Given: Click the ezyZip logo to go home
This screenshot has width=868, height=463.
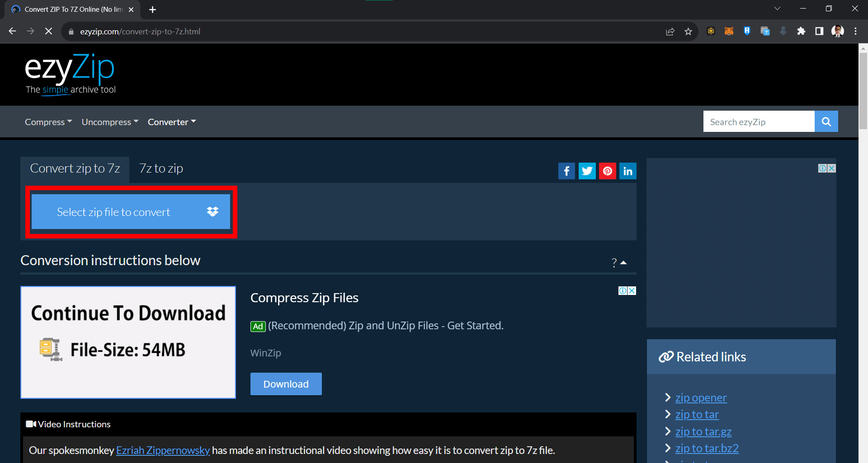Looking at the screenshot, I should pyautogui.click(x=69, y=68).
